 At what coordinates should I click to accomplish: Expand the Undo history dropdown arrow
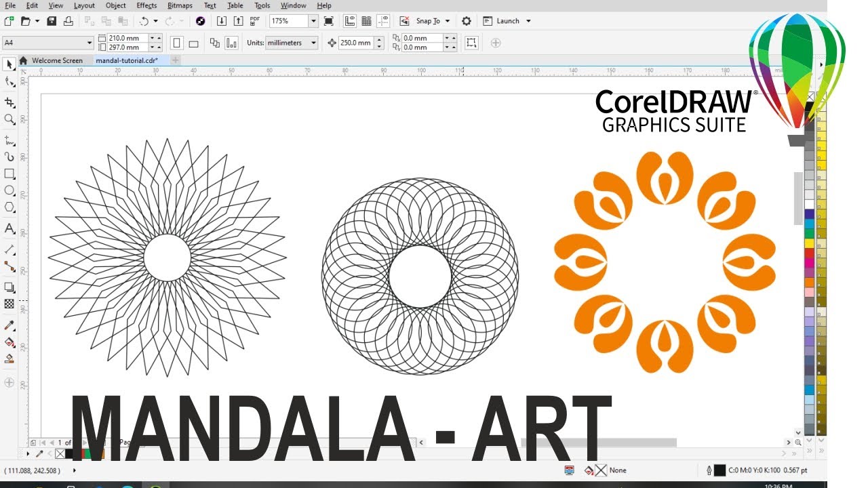pyautogui.click(x=155, y=21)
